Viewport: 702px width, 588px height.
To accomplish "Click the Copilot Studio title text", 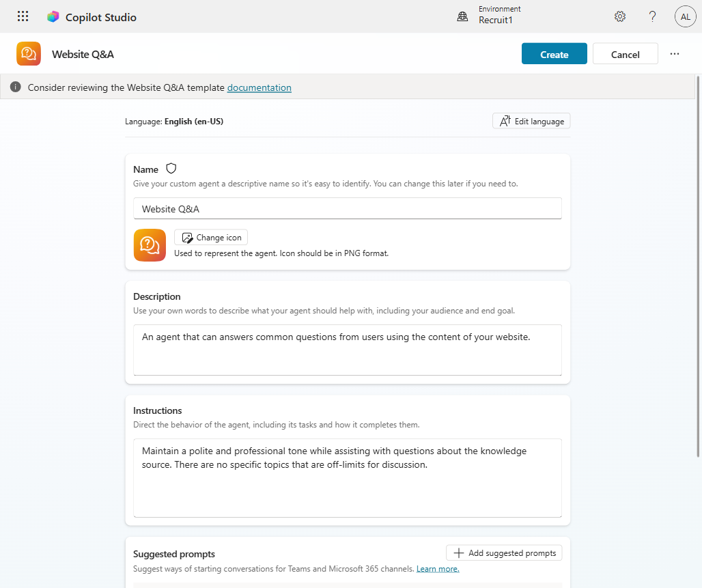I will [101, 17].
